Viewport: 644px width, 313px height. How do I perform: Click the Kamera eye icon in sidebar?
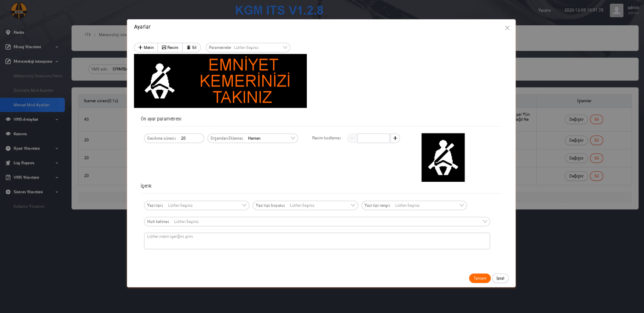tap(8, 134)
